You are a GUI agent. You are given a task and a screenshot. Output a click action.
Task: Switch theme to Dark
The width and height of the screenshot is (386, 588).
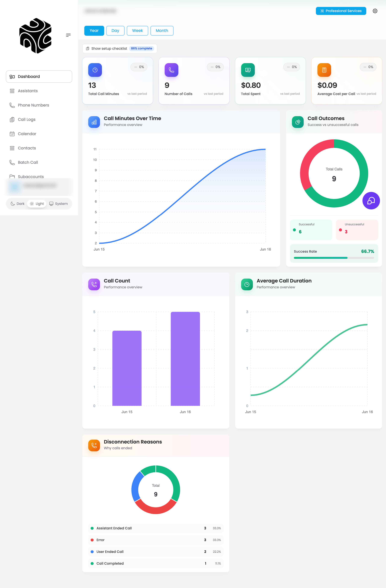tap(17, 204)
